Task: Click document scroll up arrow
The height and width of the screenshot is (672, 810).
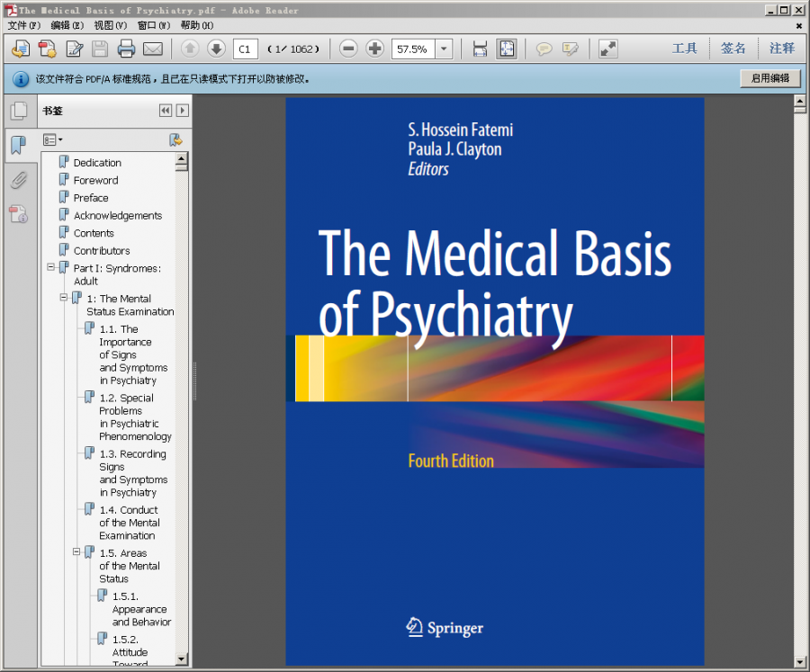Action: 800,101
